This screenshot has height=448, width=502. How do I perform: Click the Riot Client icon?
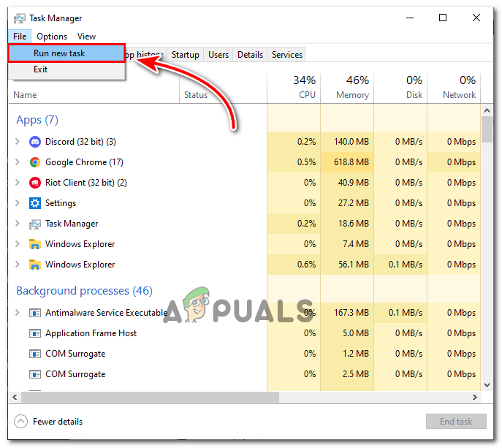pyautogui.click(x=34, y=183)
